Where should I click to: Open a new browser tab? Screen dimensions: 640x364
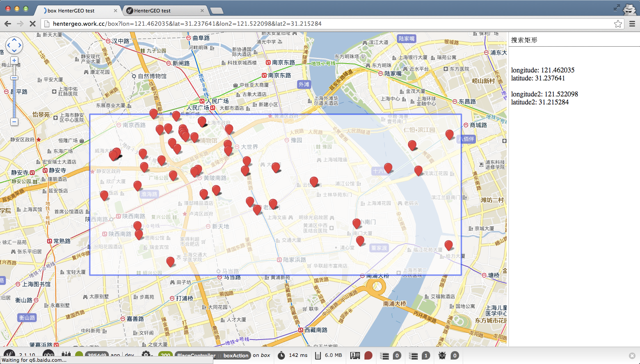click(x=216, y=10)
